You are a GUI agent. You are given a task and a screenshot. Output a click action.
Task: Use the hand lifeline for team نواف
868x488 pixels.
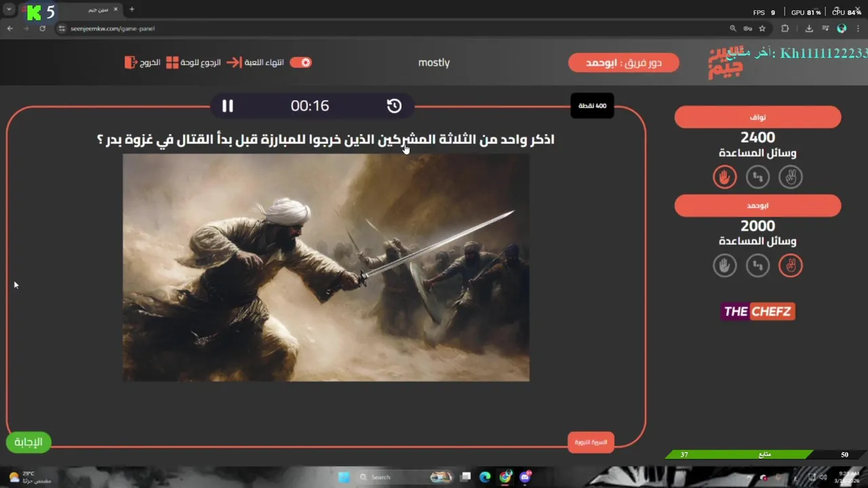tap(725, 177)
